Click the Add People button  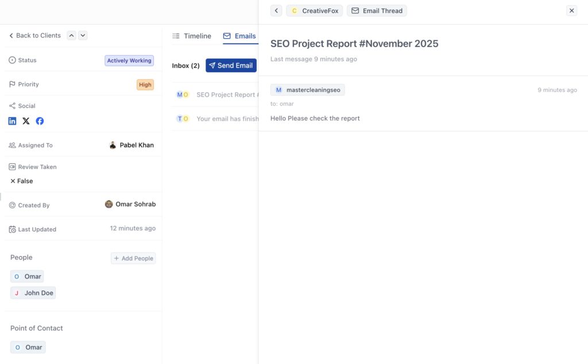(133, 258)
